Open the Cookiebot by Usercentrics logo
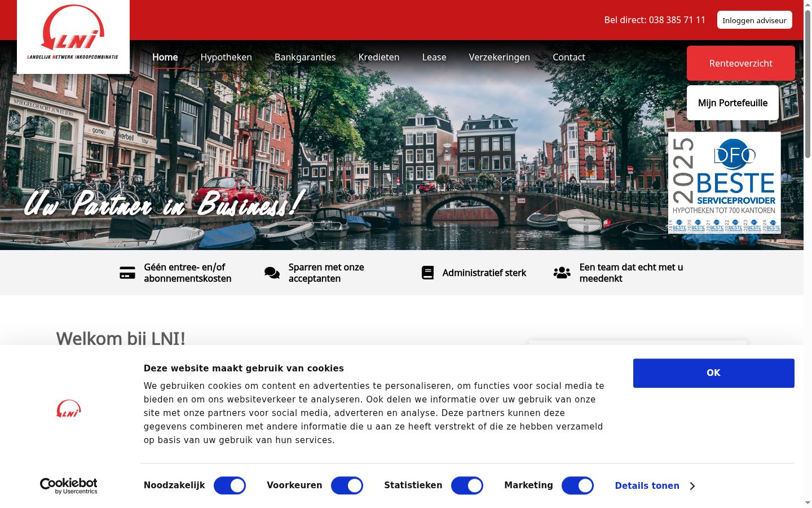This screenshot has height=508, width=812. [x=69, y=486]
